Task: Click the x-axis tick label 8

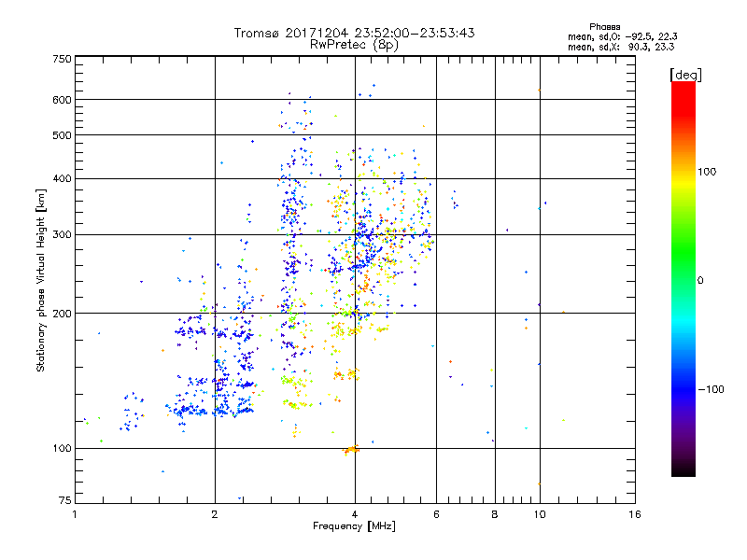Action: pyautogui.click(x=495, y=514)
